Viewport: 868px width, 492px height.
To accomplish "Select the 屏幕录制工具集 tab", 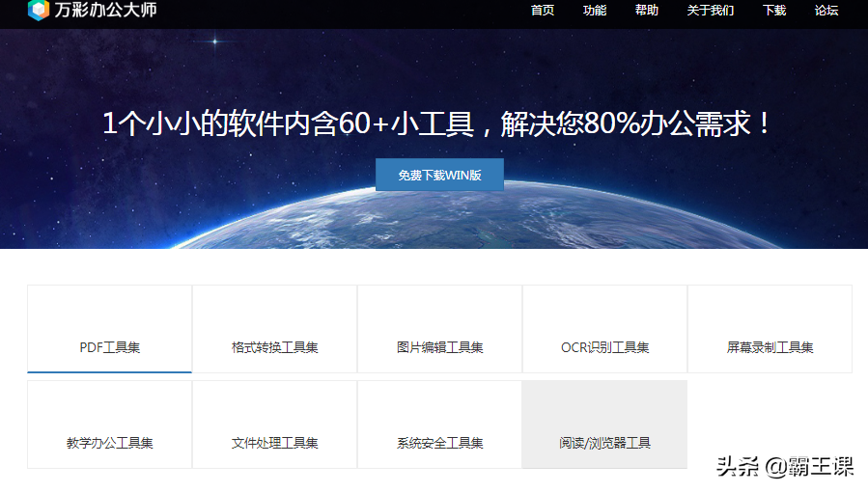I will [x=770, y=329].
